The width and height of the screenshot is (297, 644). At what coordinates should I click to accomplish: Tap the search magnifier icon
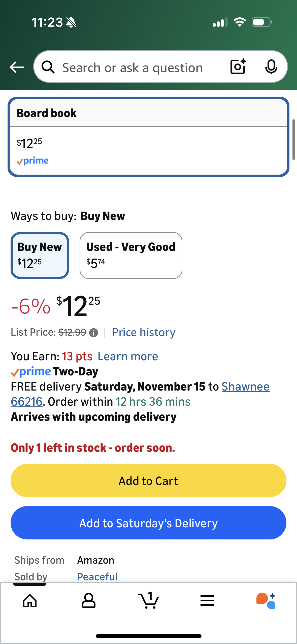(48, 67)
